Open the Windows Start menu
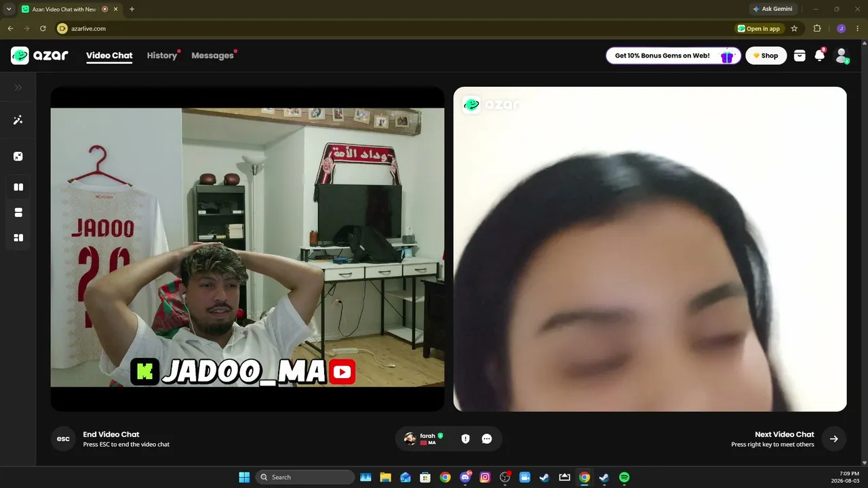Image resolution: width=868 pixels, height=488 pixels. click(244, 477)
